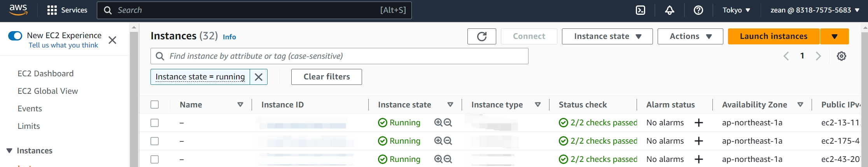Add alarm plus icon on the ec2-43-20 row
This screenshot has width=868, height=167.
699,159
